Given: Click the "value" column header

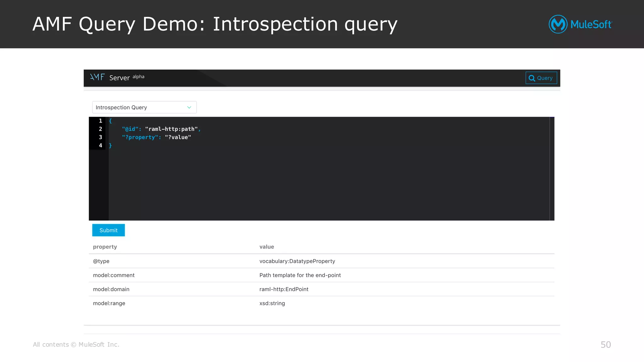Looking at the screenshot, I should tap(267, 247).
